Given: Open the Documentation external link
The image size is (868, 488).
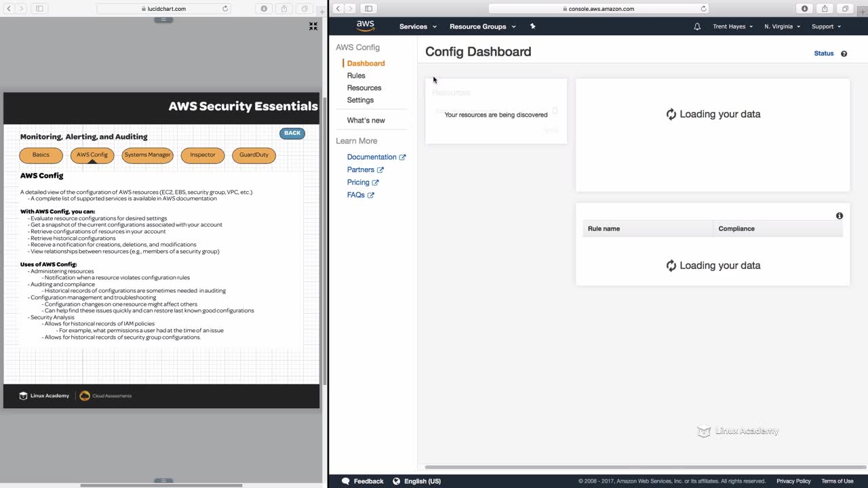Looking at the screenshot, I should 376,157.
